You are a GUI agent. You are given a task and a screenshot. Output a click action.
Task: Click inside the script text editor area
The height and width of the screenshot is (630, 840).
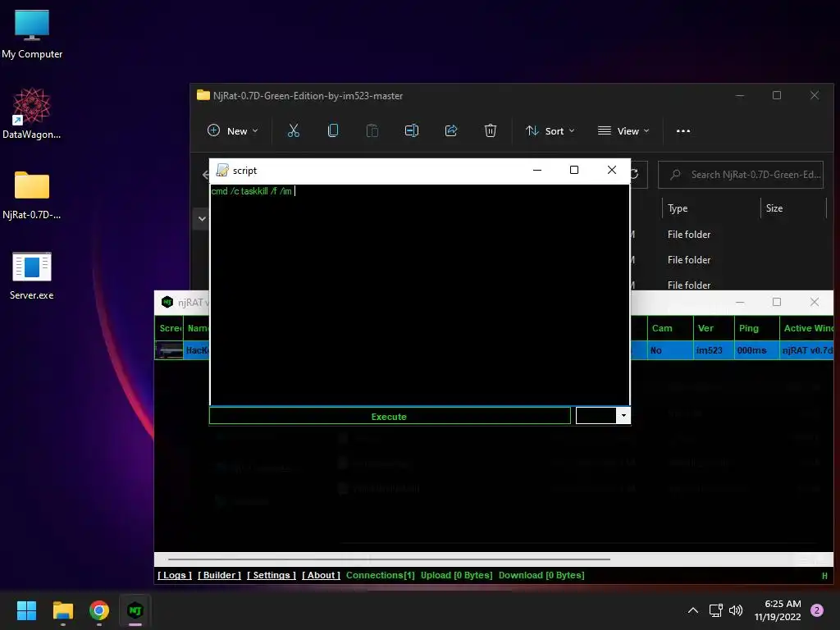419,294
